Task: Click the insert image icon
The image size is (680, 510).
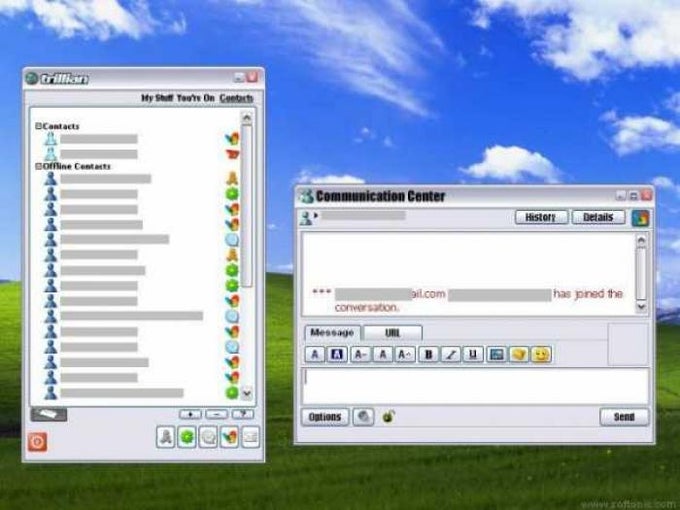Action: point(496,354)
